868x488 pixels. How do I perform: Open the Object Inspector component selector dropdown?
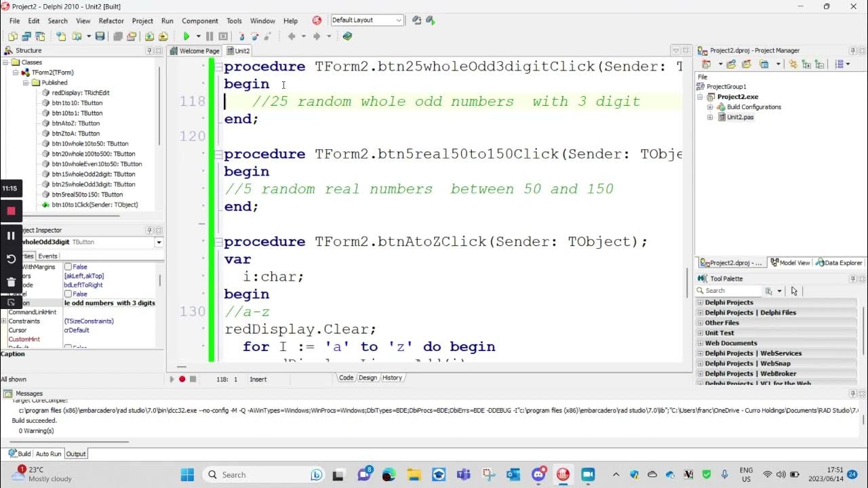tap(159, 242)
